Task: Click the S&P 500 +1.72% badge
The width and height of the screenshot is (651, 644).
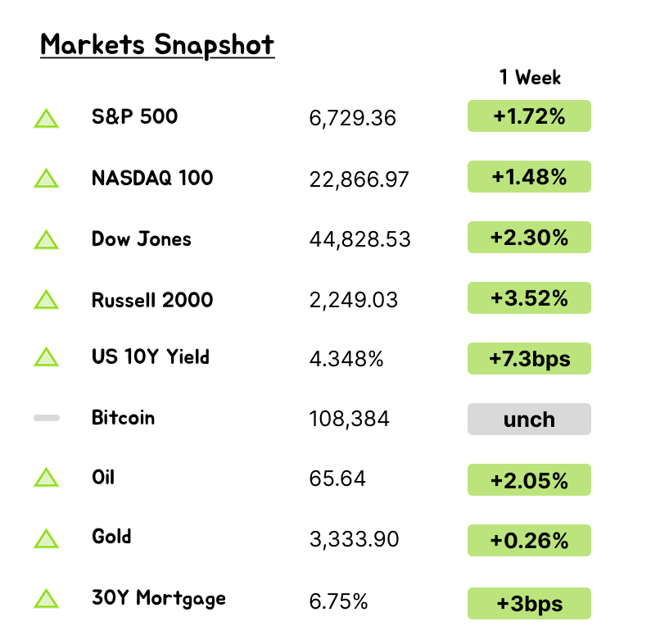Action: coord(529,116)
